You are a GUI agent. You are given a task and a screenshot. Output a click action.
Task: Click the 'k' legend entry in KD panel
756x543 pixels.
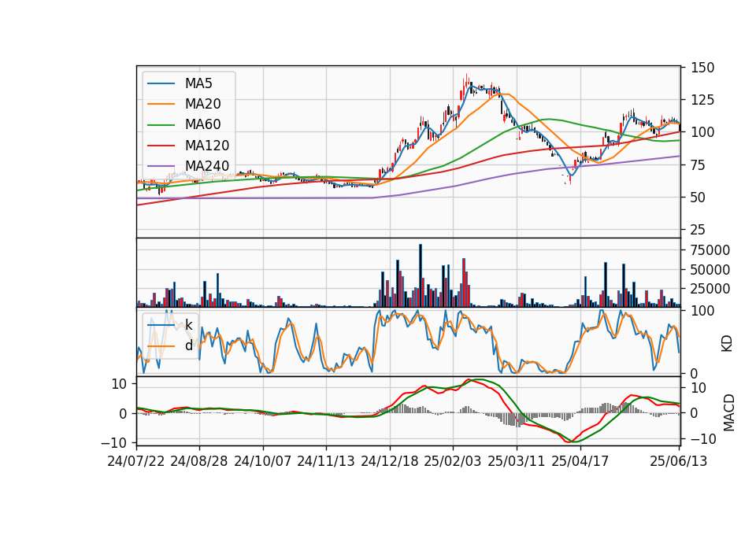(188, 325)
